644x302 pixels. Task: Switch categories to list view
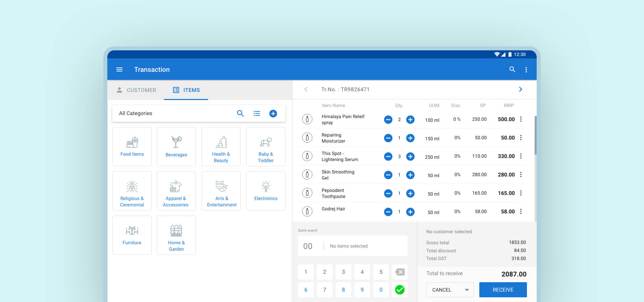click(x=257, y=113)
